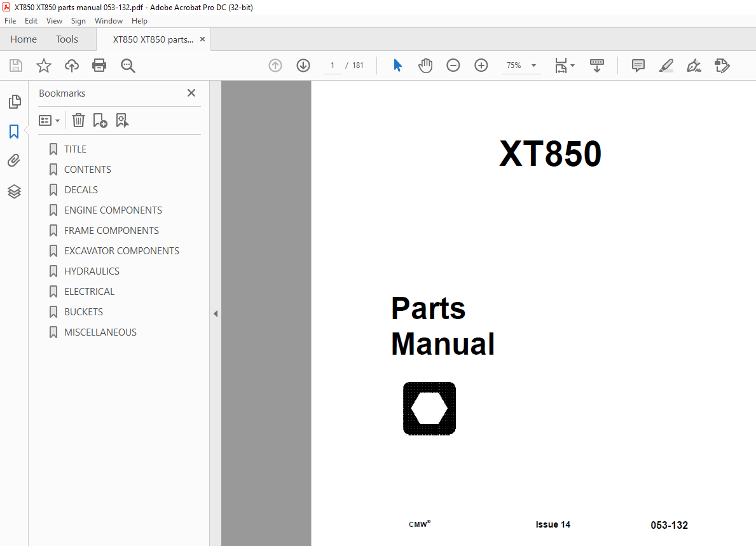Switch to the Home tab
756x546 pixels.
[24, 39]
